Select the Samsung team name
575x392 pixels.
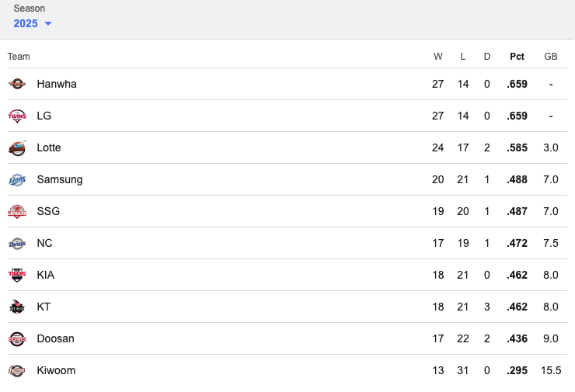click(x=60, y=179)
